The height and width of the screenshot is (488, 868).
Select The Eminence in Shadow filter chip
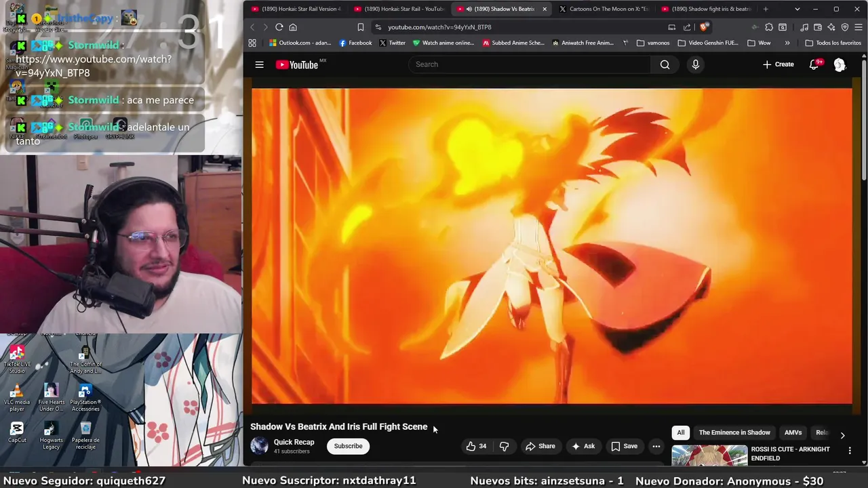coord(734,432)
